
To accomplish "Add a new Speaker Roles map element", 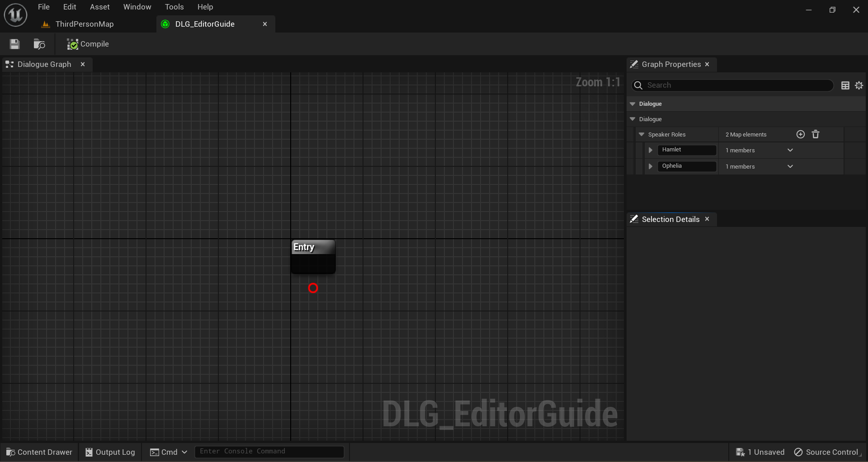I will click(800, 134).
